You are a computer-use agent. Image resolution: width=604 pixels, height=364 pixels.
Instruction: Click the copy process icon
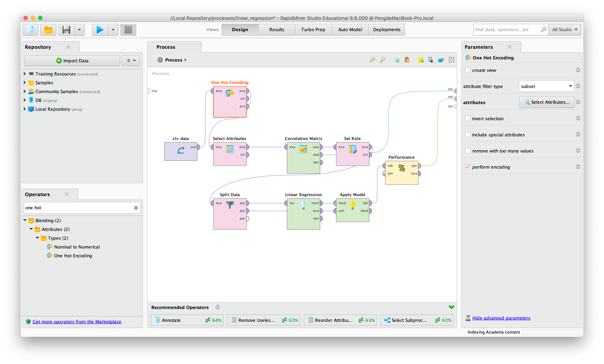coord(396,60)
